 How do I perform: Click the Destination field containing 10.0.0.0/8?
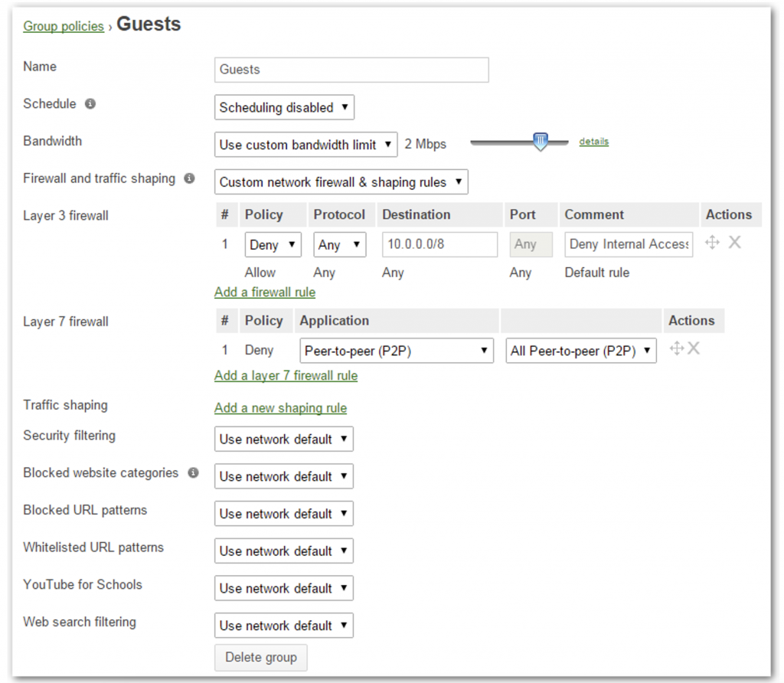[440, 245]
